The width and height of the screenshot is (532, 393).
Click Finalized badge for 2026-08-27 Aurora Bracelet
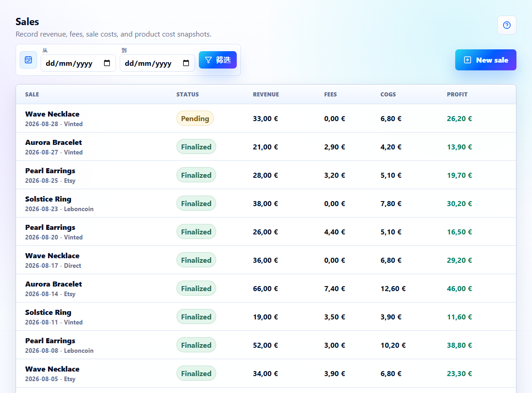pyautogui.click(x=196, y=147)
